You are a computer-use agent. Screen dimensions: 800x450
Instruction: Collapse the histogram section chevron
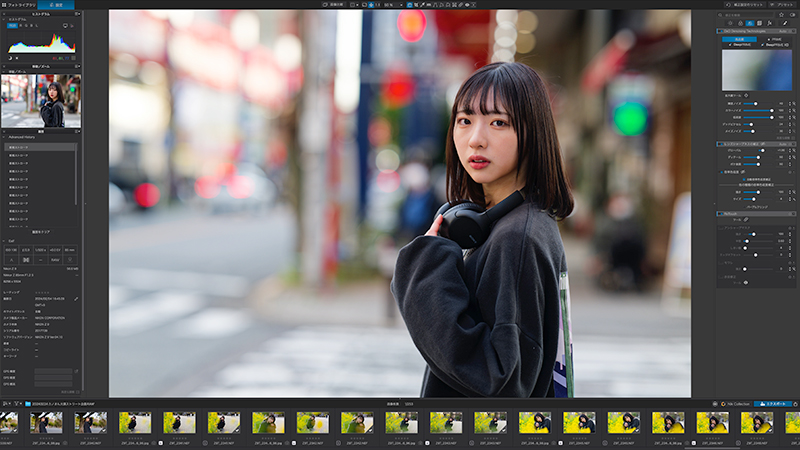[x=4, y=19]
